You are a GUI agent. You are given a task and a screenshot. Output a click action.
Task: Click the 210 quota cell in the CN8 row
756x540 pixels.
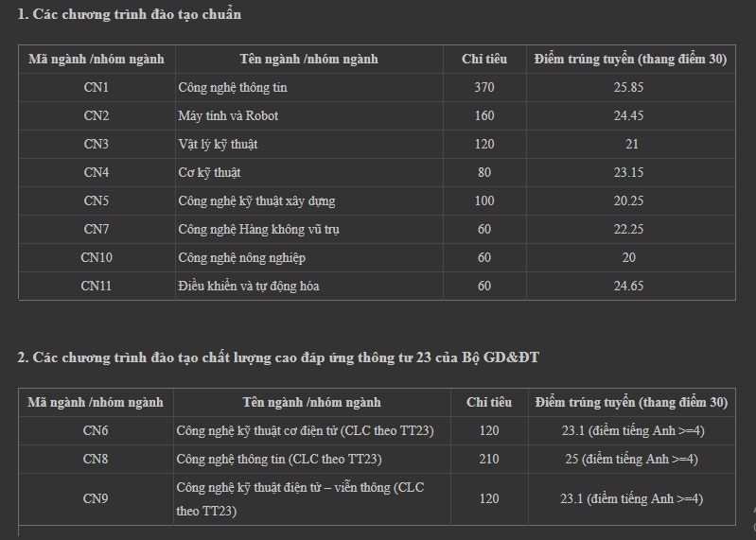click(489, 460)
